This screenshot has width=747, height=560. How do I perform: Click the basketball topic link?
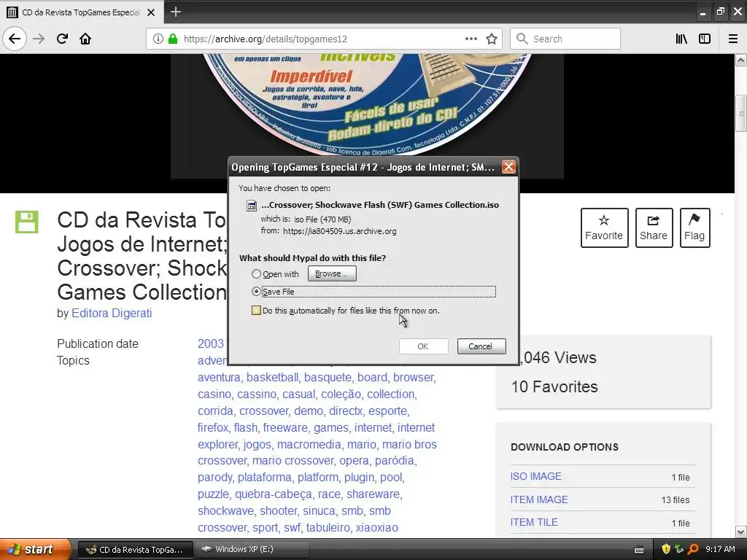tap(272, 377)
